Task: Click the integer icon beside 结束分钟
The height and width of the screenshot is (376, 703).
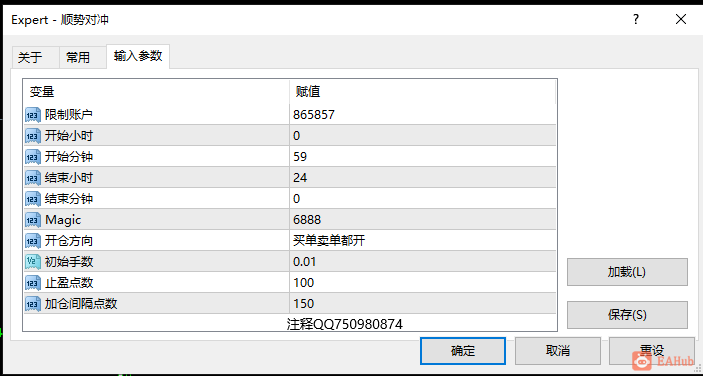Action: [33, 199]
